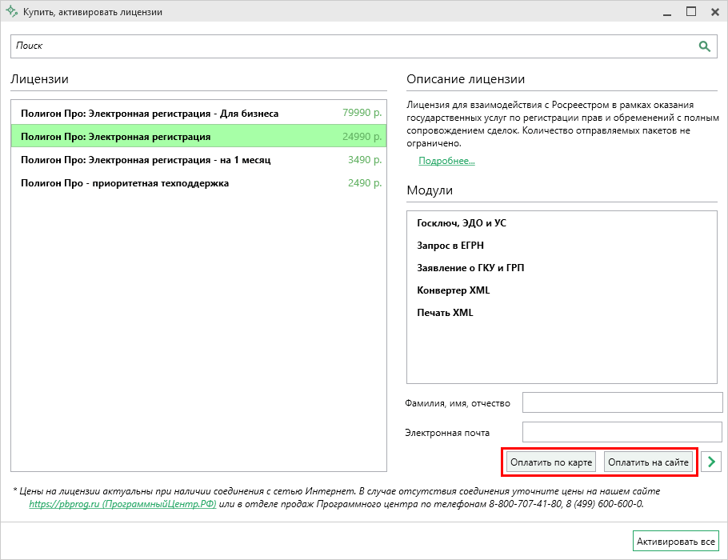Click module Печать XML
Image resolution: width=728 pixels, height=560 pixels.
pos(445,313)
